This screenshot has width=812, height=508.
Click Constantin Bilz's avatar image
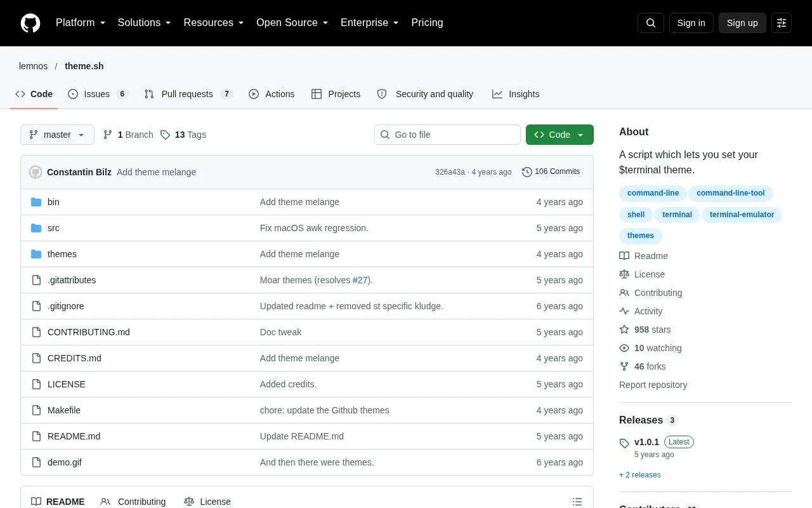pos(36,172)
